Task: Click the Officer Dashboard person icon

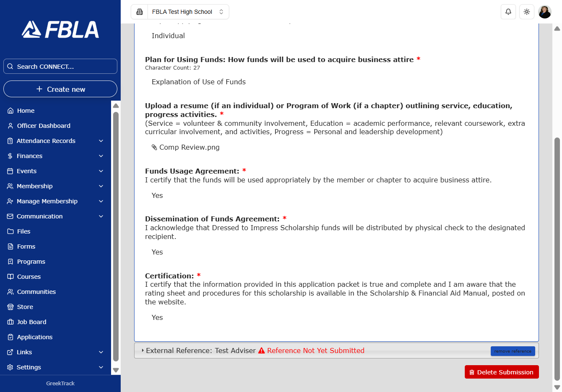Action: [x=10, y=126]
